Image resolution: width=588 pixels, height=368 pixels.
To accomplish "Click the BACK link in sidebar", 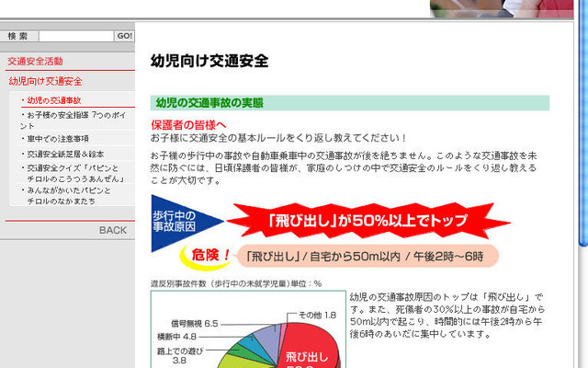I will [113, 230].
